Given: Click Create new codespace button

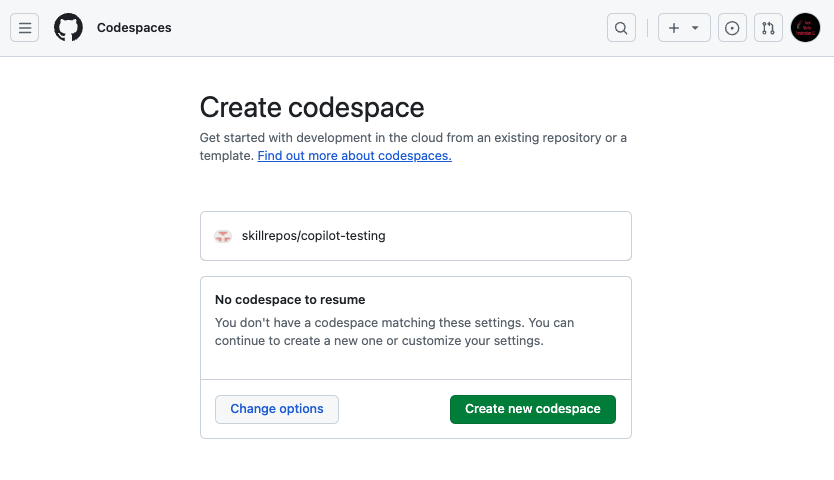Looking at the screenshot, I should 533,409.
